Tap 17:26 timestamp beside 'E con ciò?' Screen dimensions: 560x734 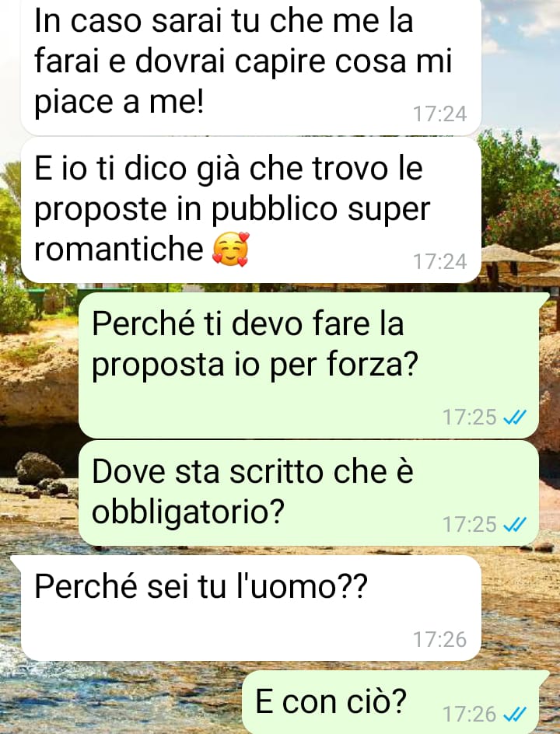pos(470,715)
